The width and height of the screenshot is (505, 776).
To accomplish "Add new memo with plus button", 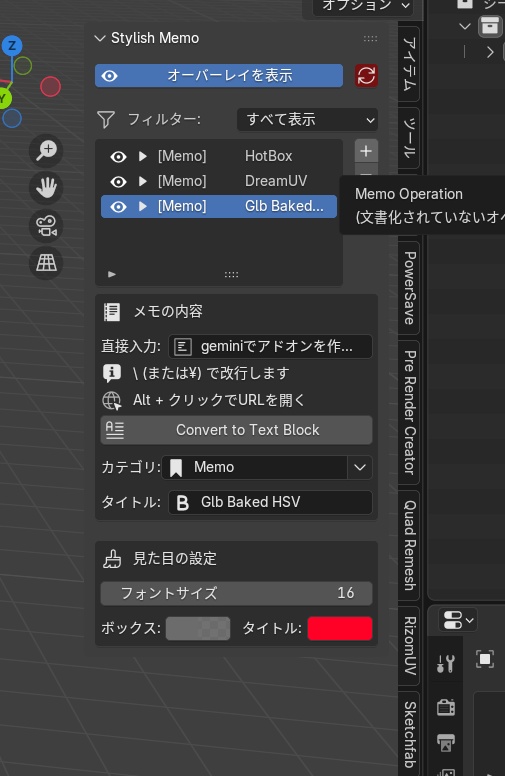I will coord(366,151).
